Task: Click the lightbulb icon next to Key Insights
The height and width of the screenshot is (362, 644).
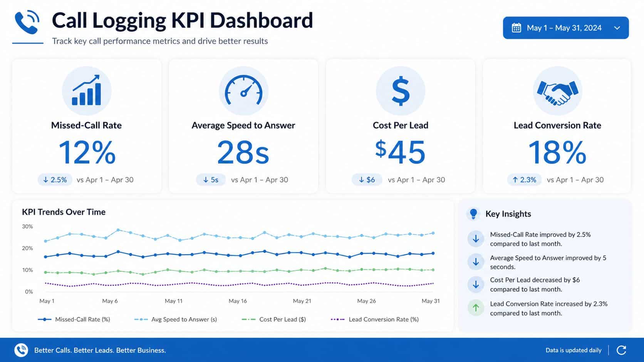Action: pos(474,214)
